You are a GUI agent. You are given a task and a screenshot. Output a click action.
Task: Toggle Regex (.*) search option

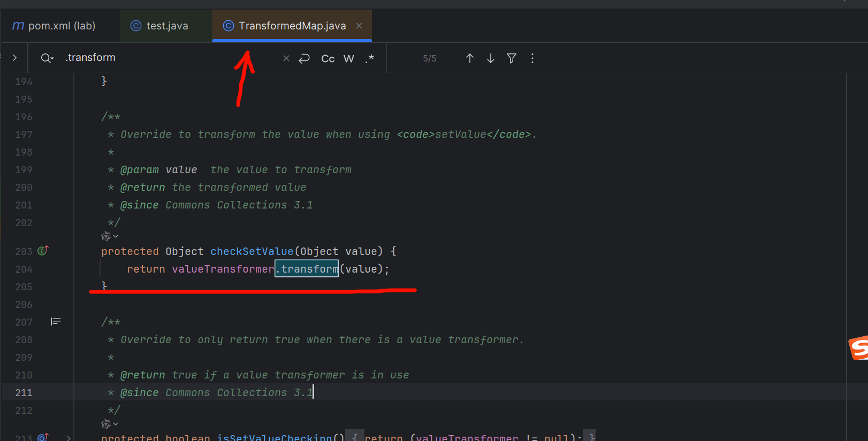pyautogui.click(x=370, y=58)
